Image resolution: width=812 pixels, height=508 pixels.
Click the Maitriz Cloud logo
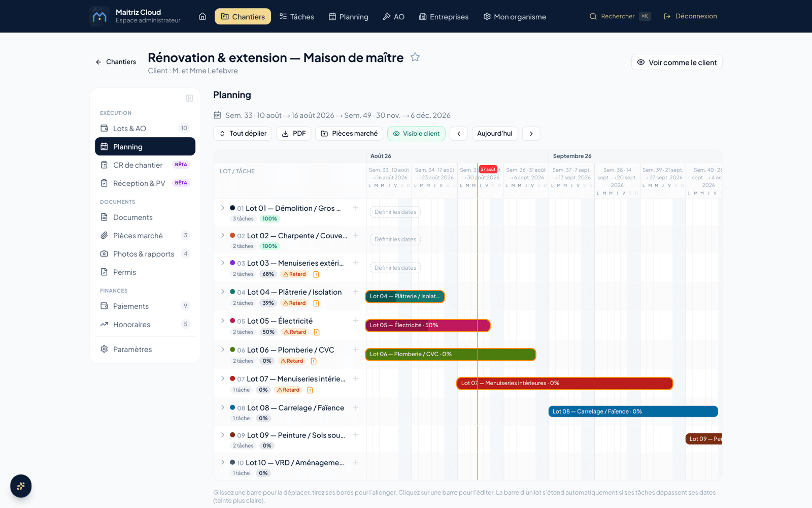pyautogui.click(x=99, y=16)
